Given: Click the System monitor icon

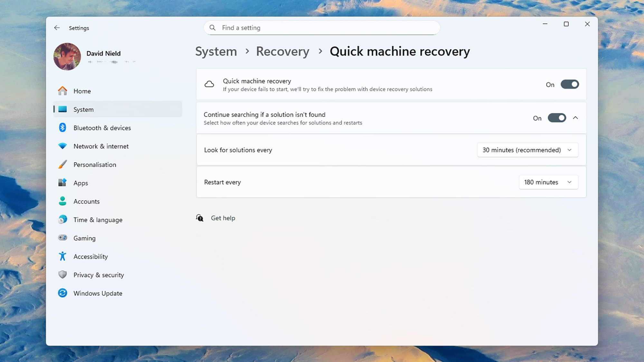Looking at the screenshot, I should point(62,109).
